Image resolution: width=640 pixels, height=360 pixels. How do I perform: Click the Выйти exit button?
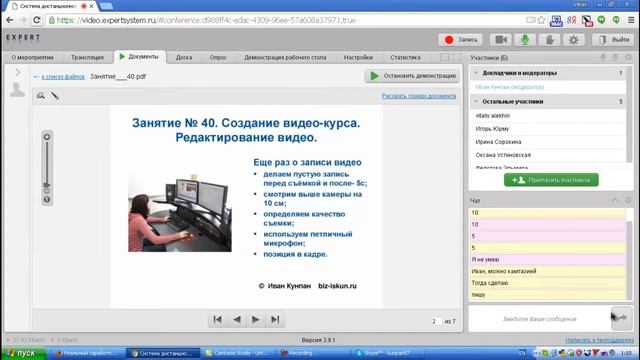613,40
